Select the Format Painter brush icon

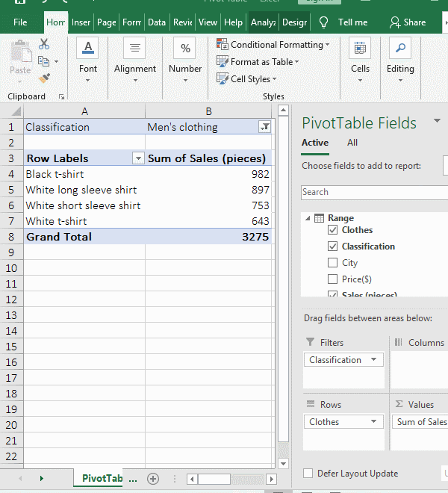(x=44, y=78)
